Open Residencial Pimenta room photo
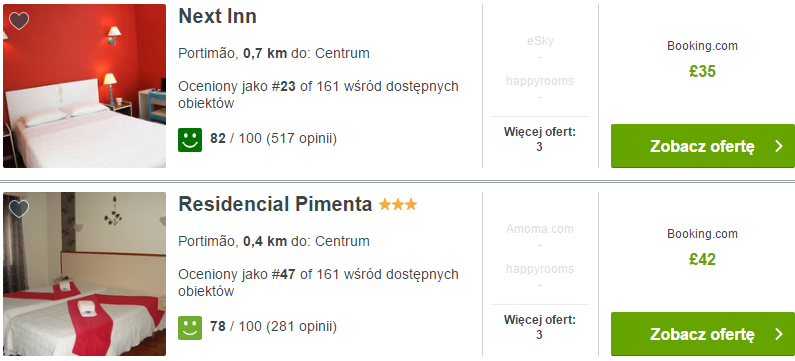 (x=85, y=274)
